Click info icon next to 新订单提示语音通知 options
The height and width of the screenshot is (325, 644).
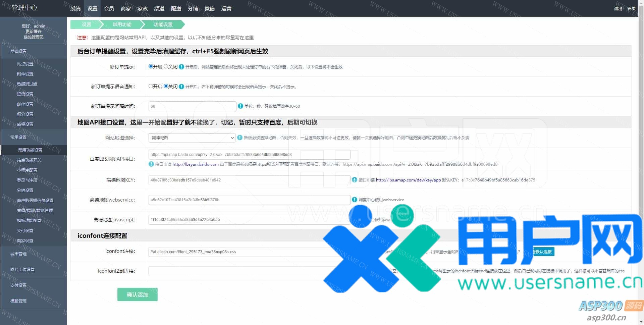coord(181,87)
